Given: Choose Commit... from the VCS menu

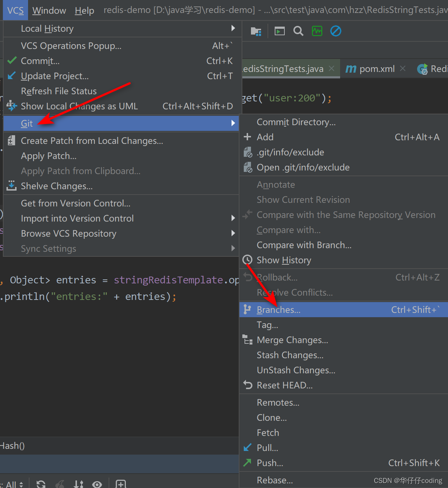Looking at the screenshot, I should click(x=121, y=61).
